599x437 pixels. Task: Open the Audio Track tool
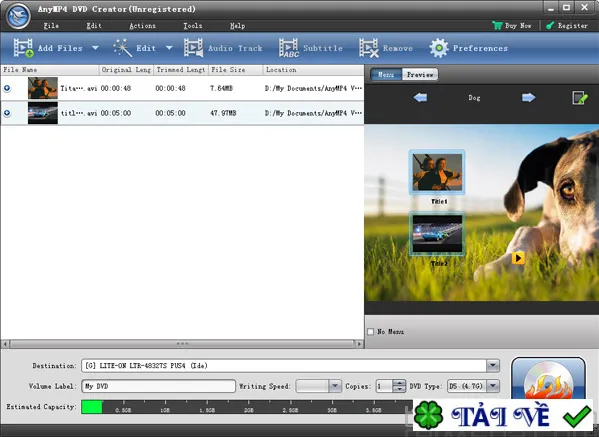click(193, 48)
